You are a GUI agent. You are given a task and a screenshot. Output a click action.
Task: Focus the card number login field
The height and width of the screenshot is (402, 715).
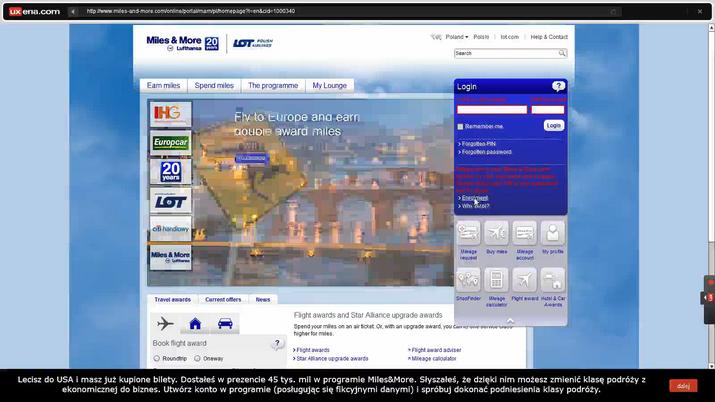point(492,109)
